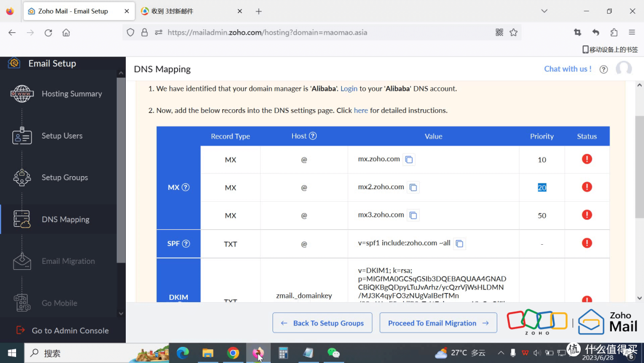The image size is (644, 363).
Task: Click sidebar scroll up arrow
Action: pos(120,73)
